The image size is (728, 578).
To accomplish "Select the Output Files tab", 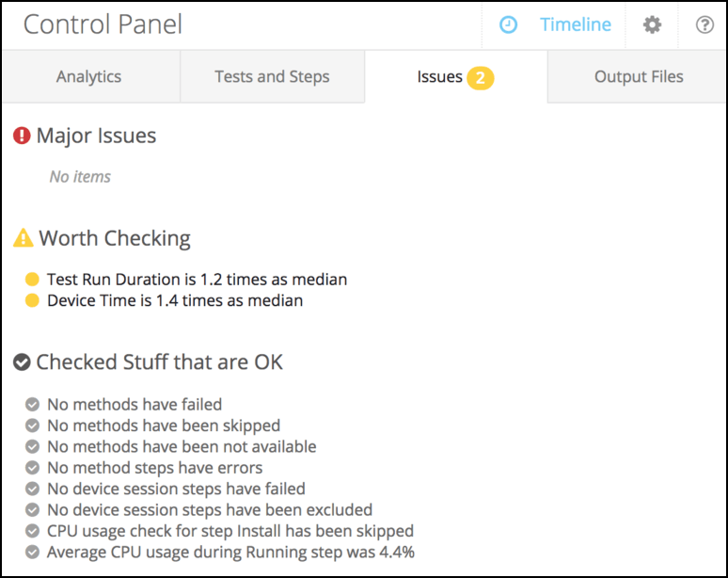I will coord(639,77).
